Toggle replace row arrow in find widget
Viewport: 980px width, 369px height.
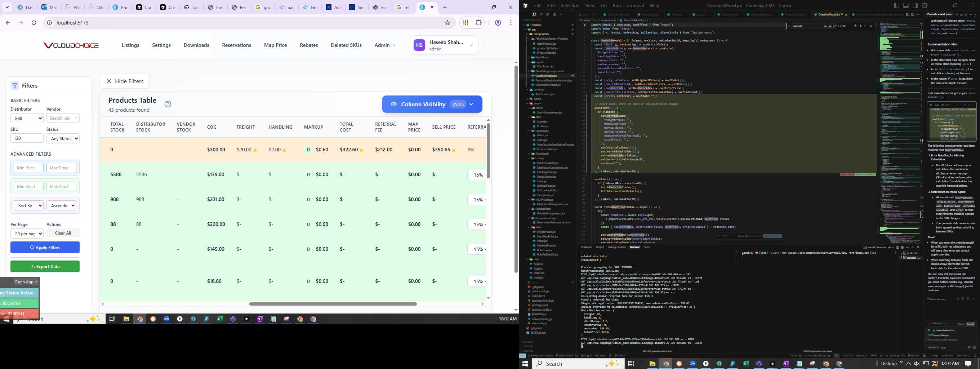[x=789, y=26]
